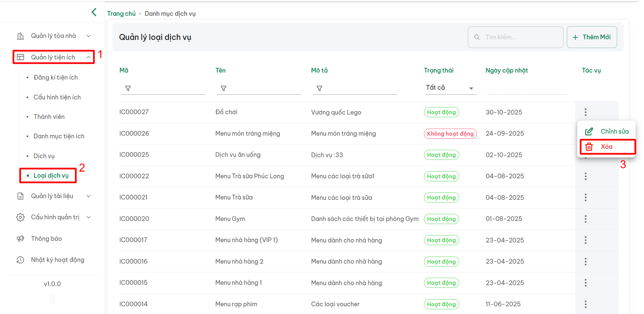Expand the Quản lý tòa nhà chevron
The height and width of the screenshot is (314, 644).
point(89,36)
